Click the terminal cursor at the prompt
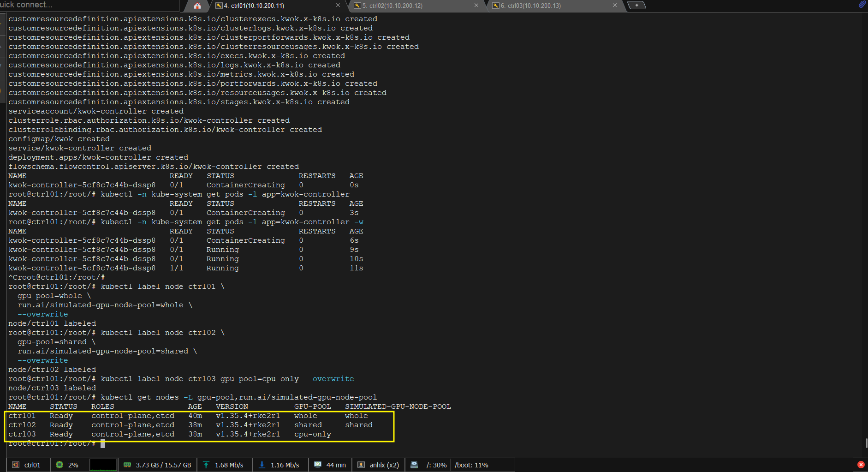868x472 pixels. [x=103, y=443]
